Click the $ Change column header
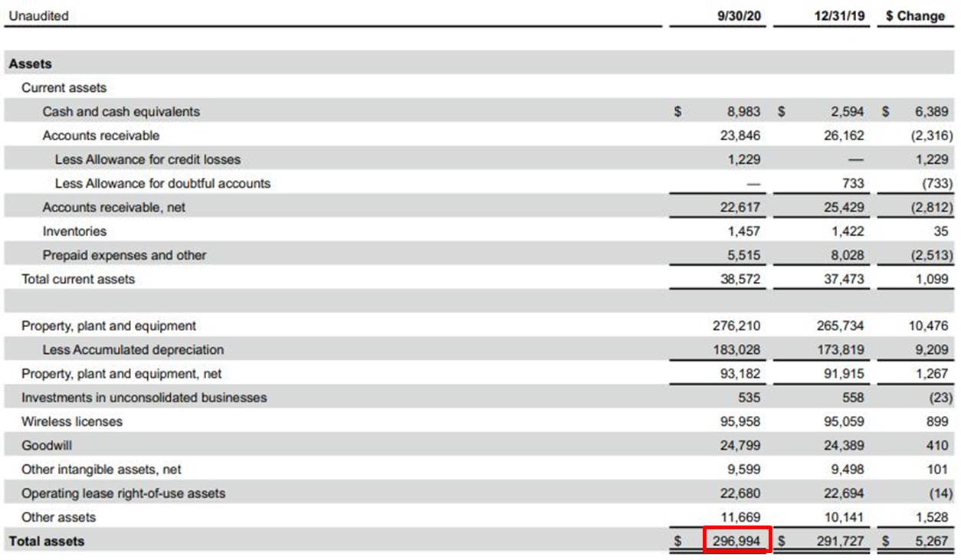The image size is (961, 560). tap(915, 15)
